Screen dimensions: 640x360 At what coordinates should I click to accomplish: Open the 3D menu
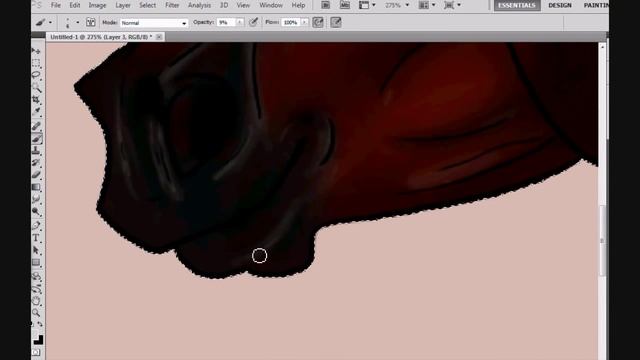[x=224, y=5]
